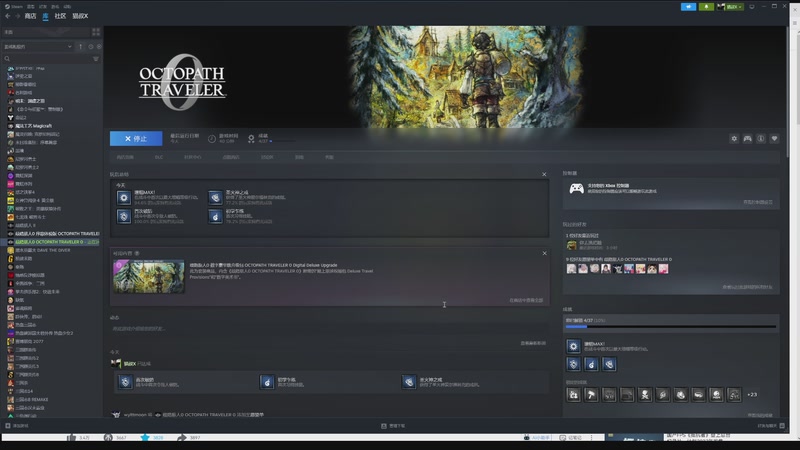Switch library to grid view icon
800x450 pixels.
pos(95,32)
